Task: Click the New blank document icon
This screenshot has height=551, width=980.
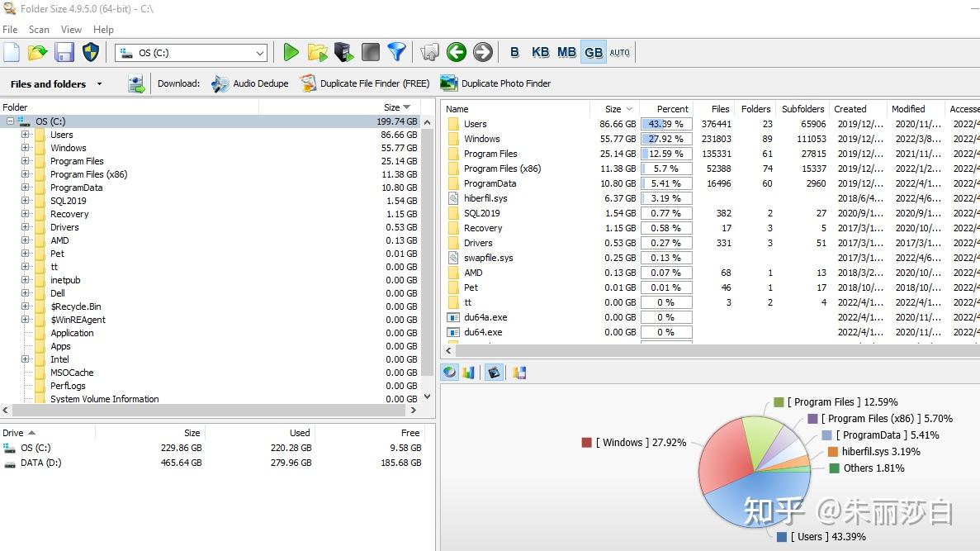Action: click(x=12, y=53)
